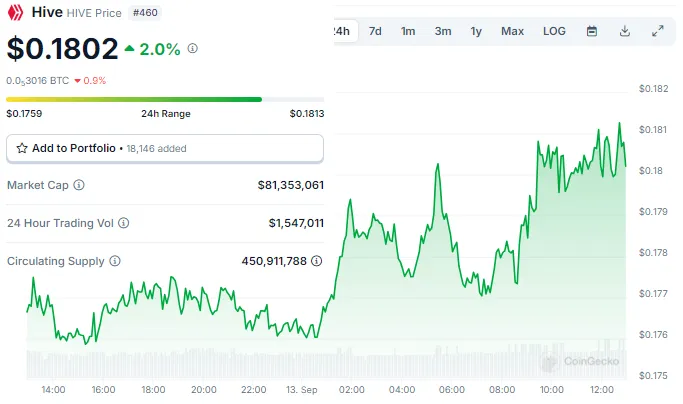
Task: Click the info icon after 450,911,788 value
Action: click(317, 261)
